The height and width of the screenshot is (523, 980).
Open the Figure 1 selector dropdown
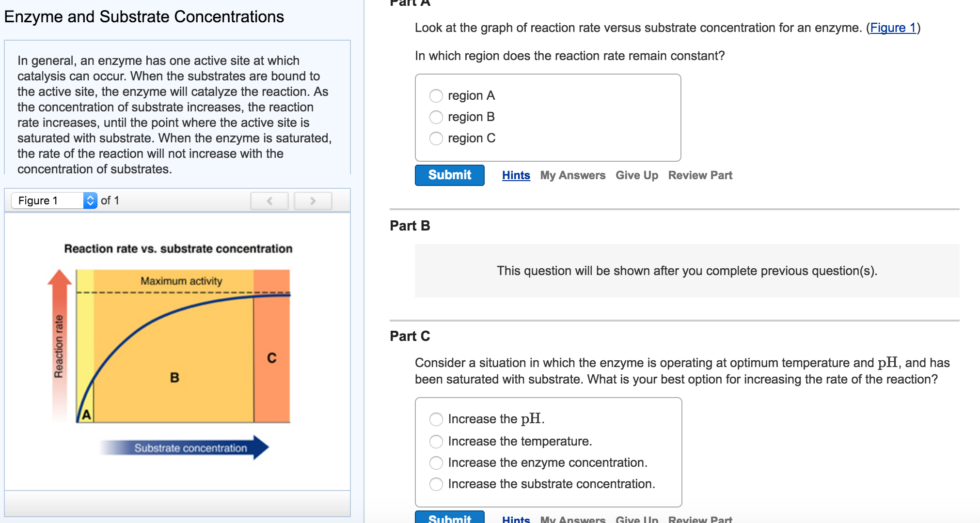[x=54, y=200]
